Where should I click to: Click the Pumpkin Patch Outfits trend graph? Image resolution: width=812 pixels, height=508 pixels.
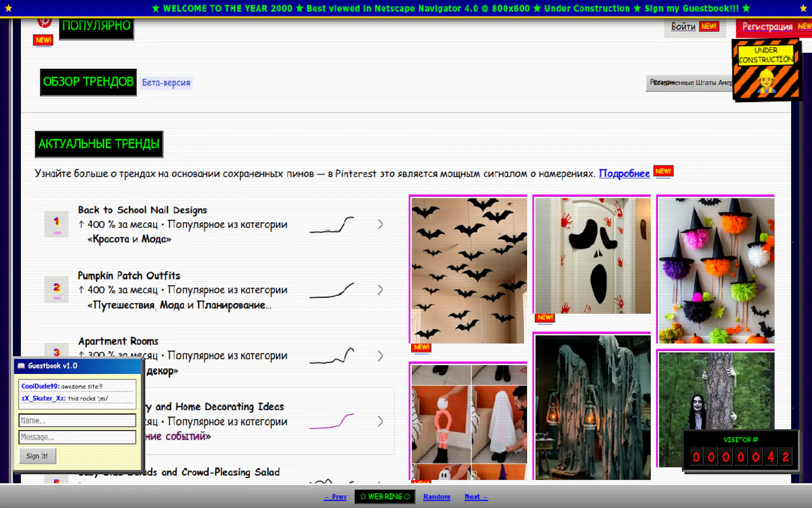click(x=331, y=290)
